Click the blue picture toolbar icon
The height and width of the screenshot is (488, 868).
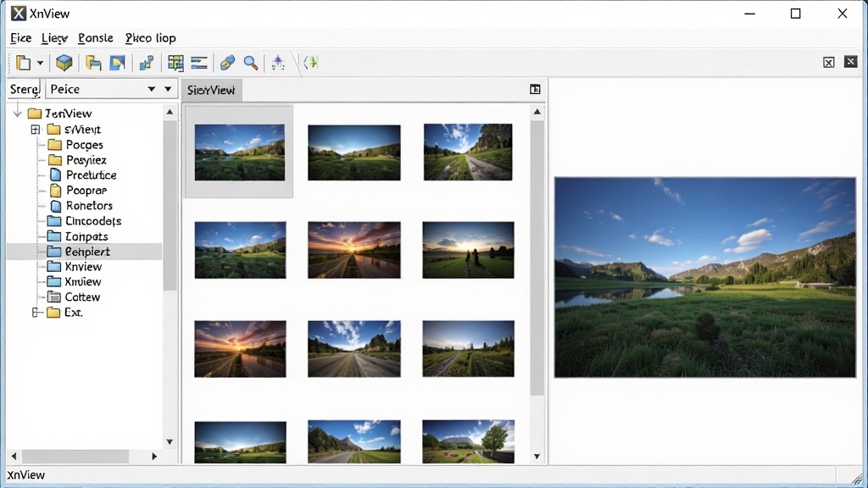click(x=117, y=63)
